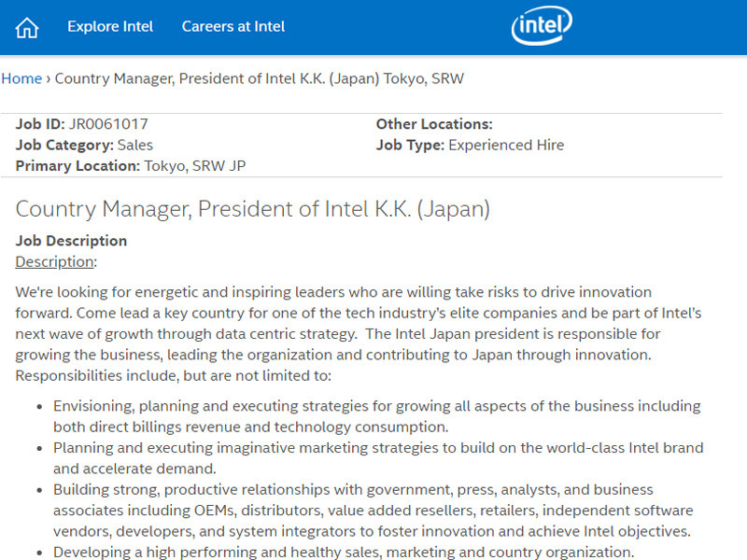
Task: Click the Intel logo
Action: tap(542, 27)
